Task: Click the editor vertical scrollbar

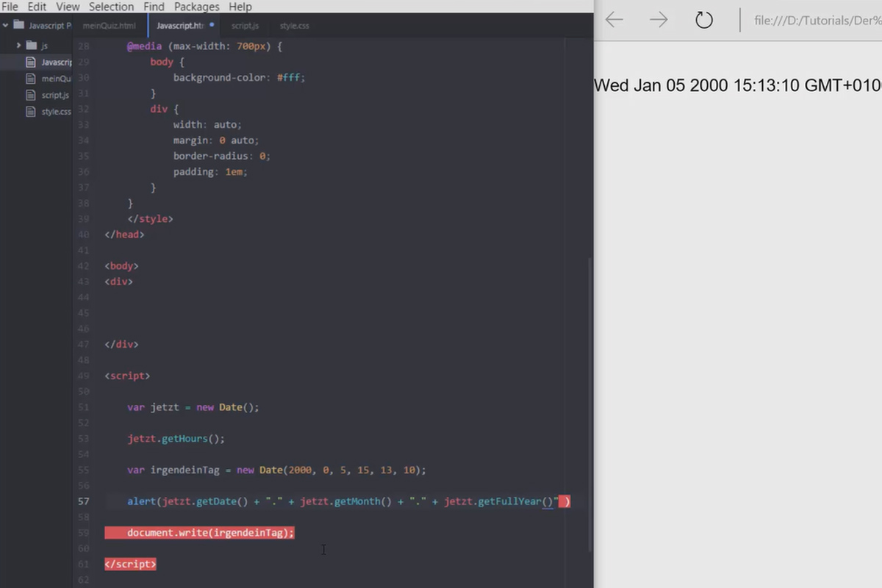Action: (x=589, y=404)
